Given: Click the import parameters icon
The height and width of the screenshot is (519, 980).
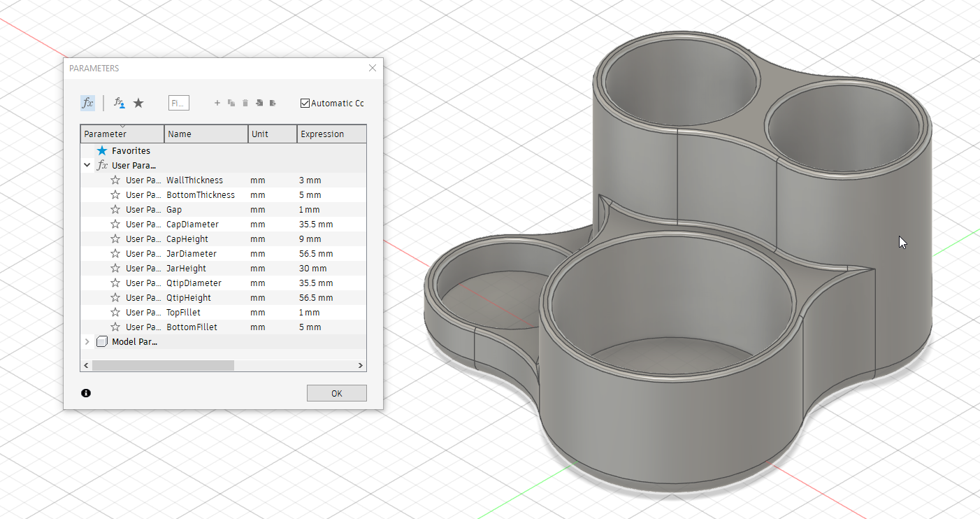Looking at the screenshot, I should pyautogui.click(x=259, y=103).
